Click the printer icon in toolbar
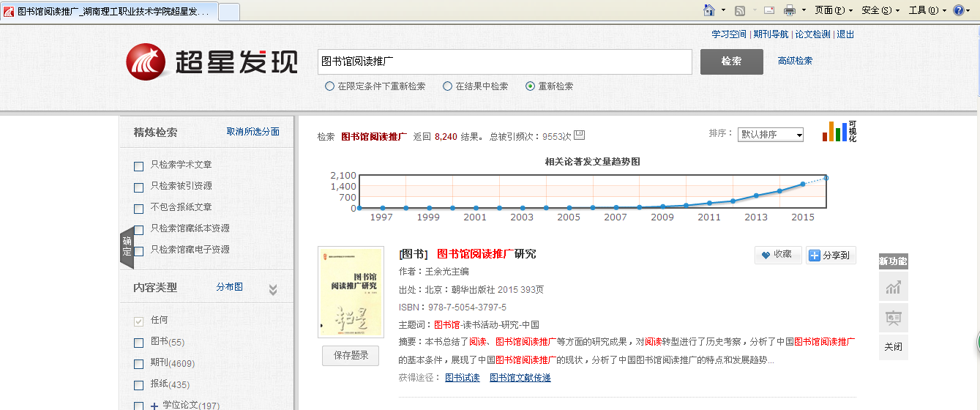The image size is (980, 410). point(790,10)
